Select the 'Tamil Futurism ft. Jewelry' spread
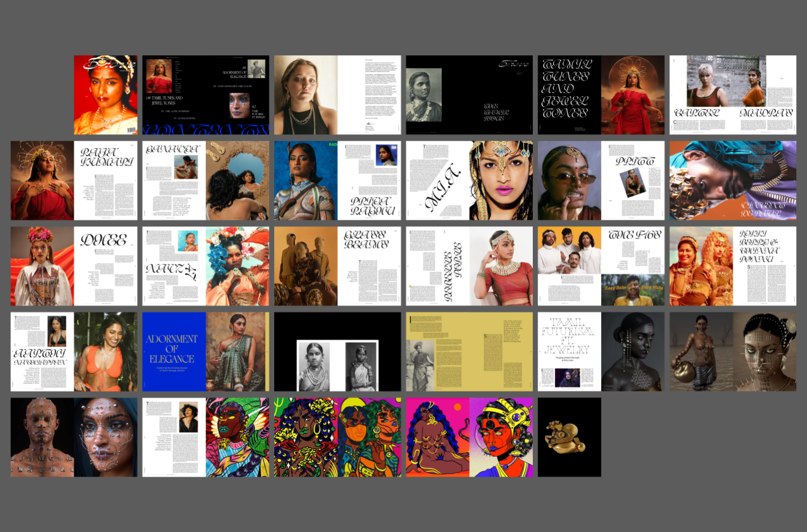This screenshot has width=807, height=532. pyautogui.click(x=601, y=351)
